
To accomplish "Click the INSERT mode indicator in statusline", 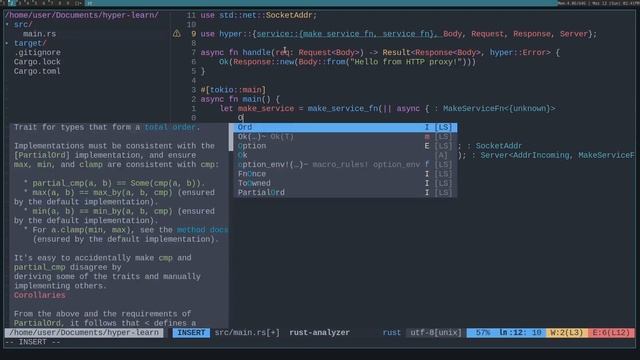I will click(191, 333).
